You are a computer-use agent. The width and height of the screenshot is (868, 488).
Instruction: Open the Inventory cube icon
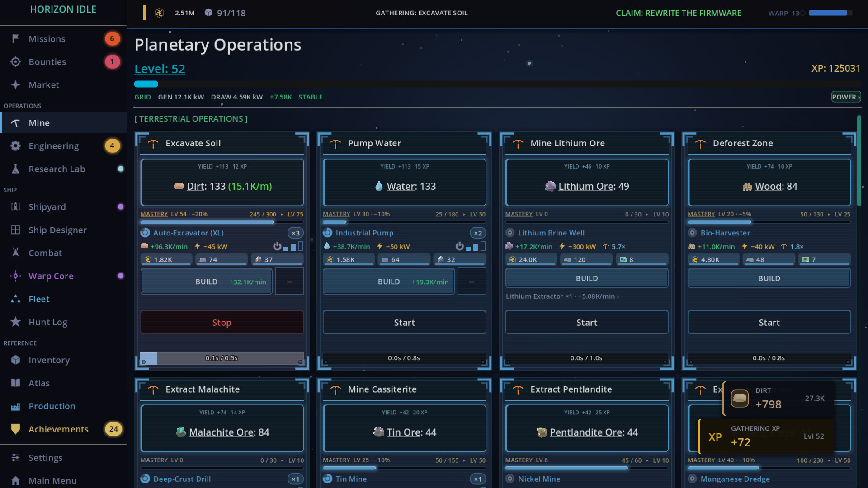coord(15,360)
